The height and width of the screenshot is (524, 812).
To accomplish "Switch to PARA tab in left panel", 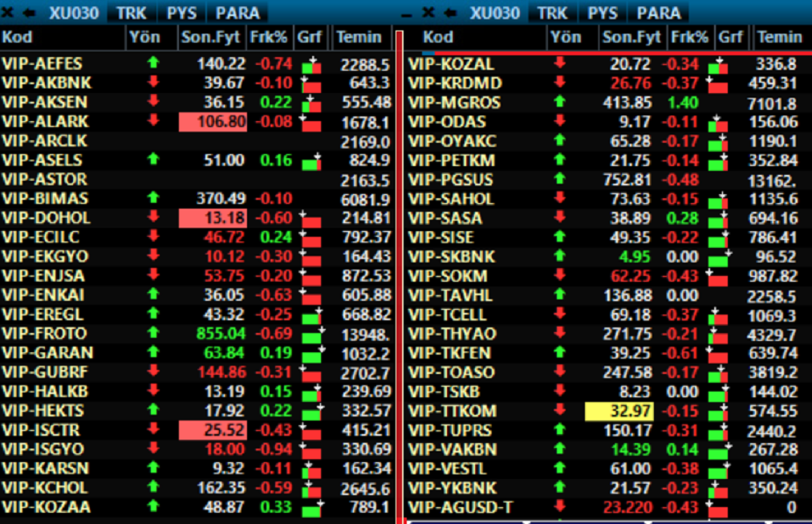I will 238,12.
